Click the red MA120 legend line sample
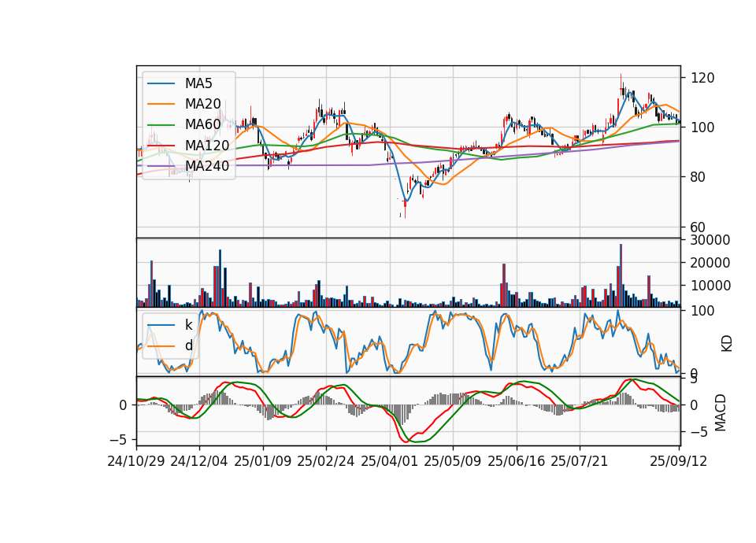This screenshot has height=543, width=756. pos(161,146)
